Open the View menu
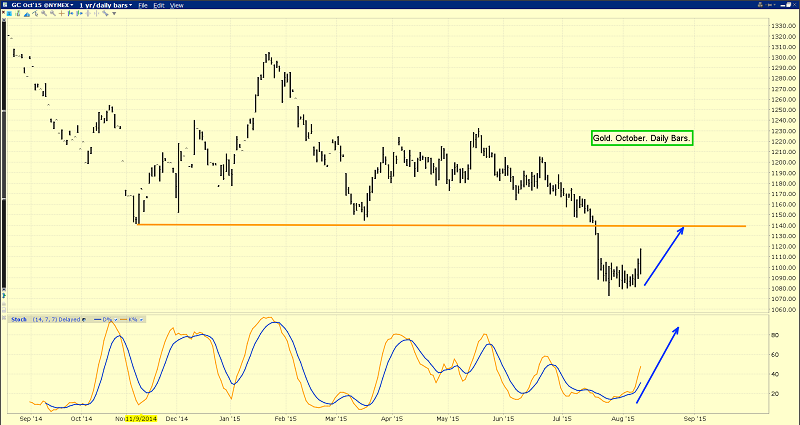Viewport: 800px width, 425px height. 177,6
